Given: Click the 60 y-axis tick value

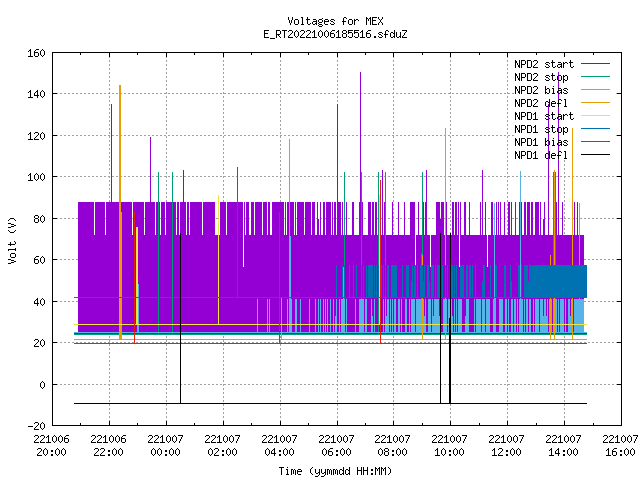Looking at the screenshot, I should coord(39,260).
